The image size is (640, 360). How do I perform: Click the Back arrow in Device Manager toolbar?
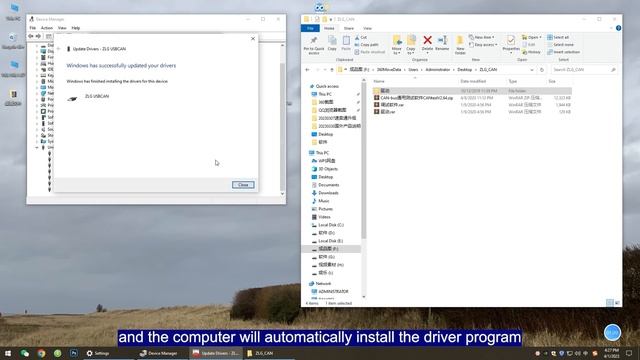pos(31,36)
